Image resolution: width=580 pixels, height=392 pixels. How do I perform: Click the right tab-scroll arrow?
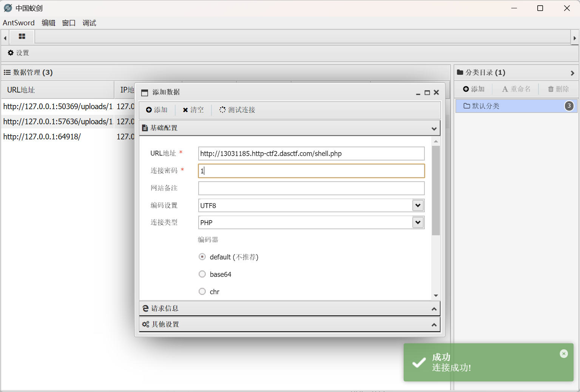(575, 38)
